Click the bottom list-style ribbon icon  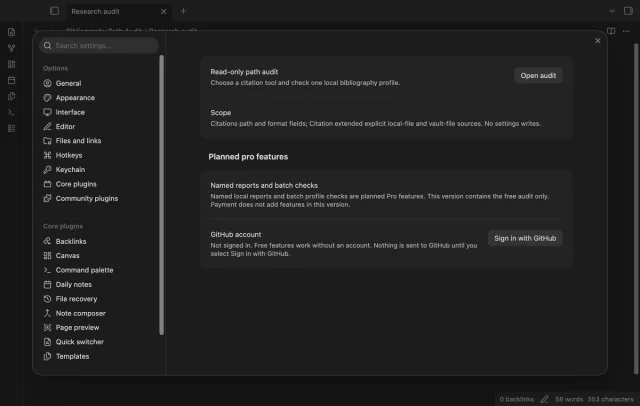click(11, 129)
